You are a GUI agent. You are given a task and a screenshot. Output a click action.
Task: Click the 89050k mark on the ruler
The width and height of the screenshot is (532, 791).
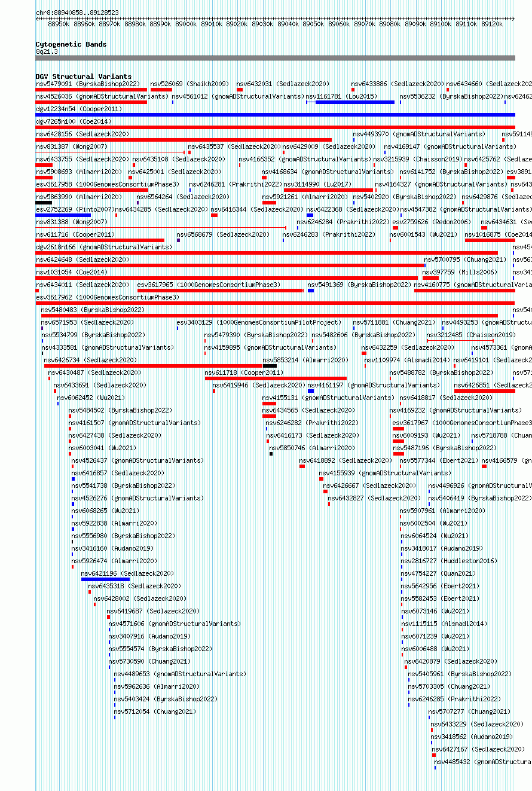coord(314,24)
